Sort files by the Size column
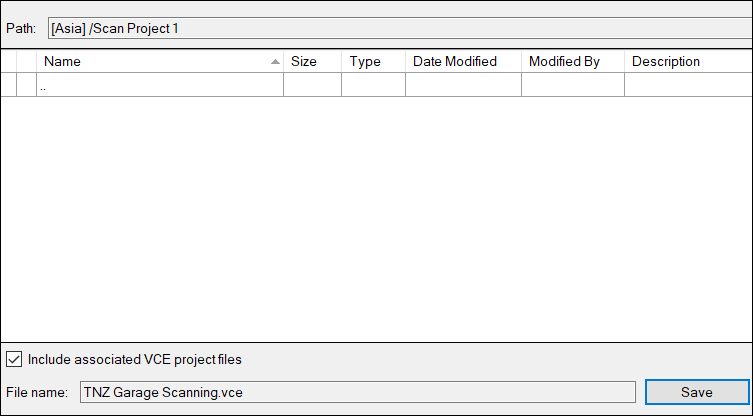753x416 pixels. tap(312, 61)
